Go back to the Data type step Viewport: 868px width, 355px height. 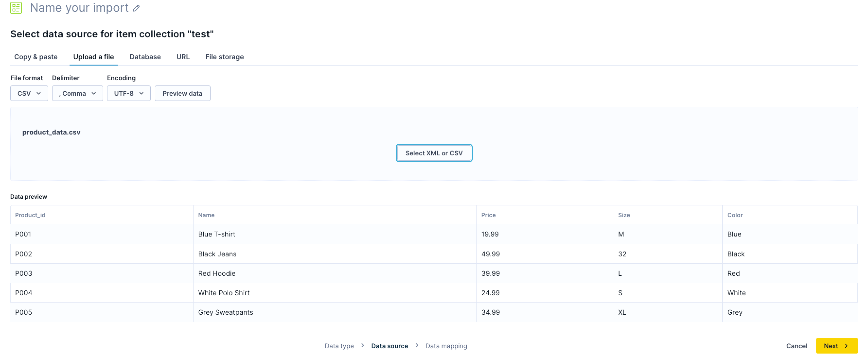(x=339, y=346)
